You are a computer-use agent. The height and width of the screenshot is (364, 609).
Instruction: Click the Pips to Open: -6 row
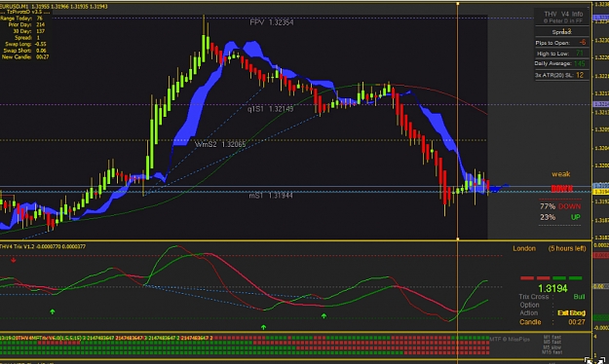[561, 42]
